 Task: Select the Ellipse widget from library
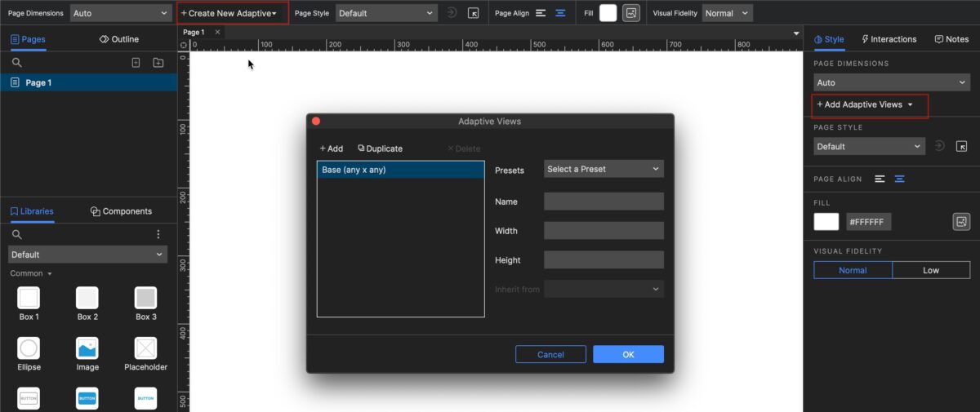tap(29, 349)
